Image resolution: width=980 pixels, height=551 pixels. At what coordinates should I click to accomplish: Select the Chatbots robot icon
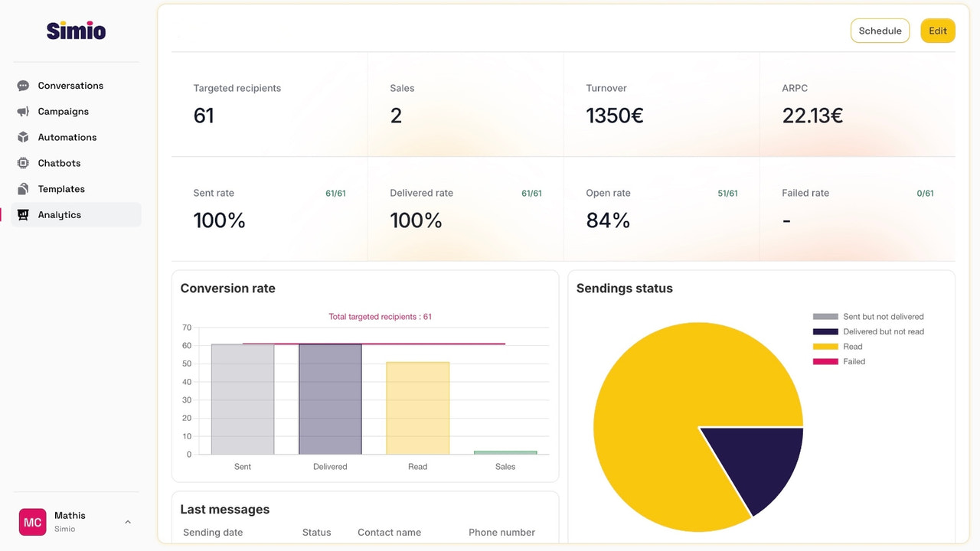pos(23,163)
